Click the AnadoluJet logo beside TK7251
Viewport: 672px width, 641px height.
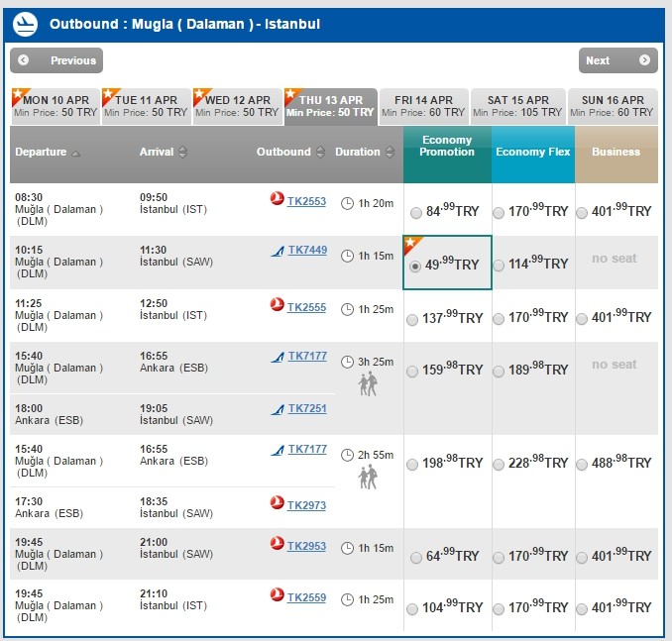coord(277,408)
